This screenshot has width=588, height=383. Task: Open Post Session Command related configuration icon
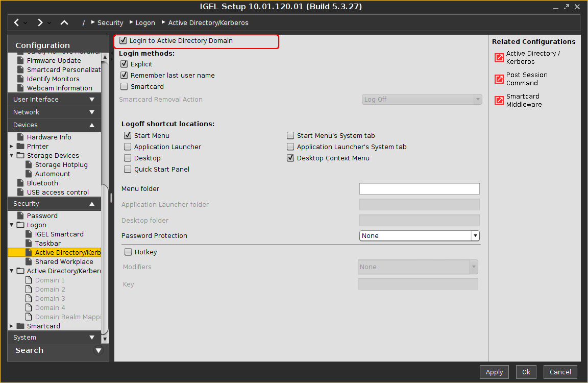pos(499,79)
